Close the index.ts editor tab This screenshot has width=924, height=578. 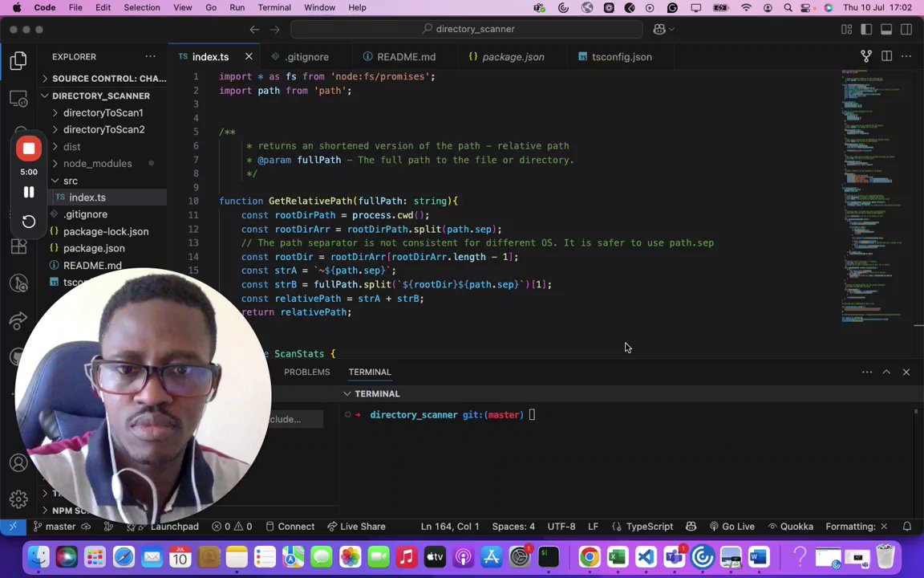(x=249, y=57)
